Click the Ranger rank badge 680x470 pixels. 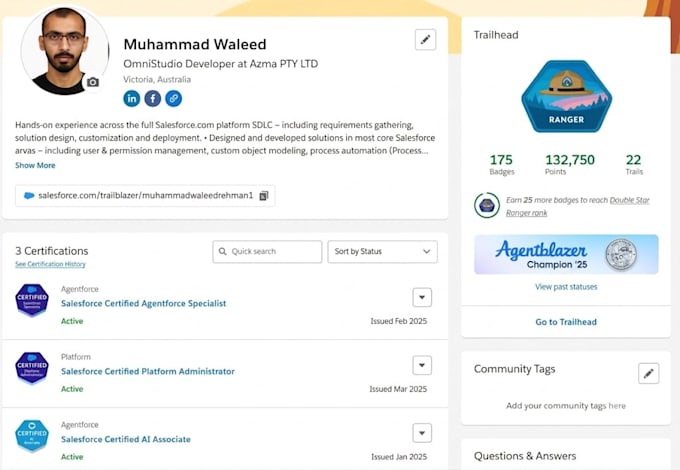coord(566,96)
